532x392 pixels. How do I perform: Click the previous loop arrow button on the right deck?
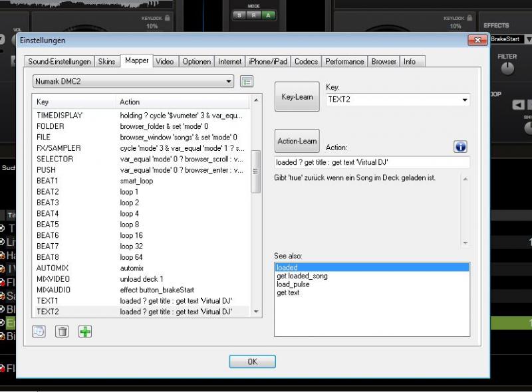pyautogui.click(x=518, y=105)
